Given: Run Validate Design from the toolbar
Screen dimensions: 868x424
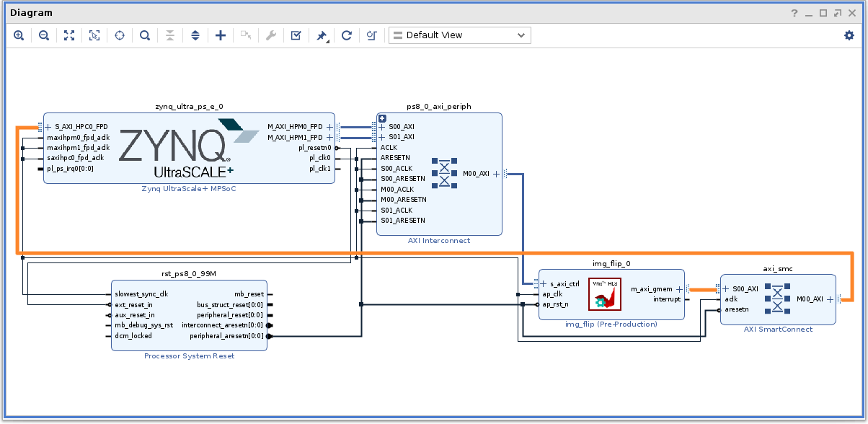Looking at the screenshot, I should pyautogui.click(x=296, y=35).
